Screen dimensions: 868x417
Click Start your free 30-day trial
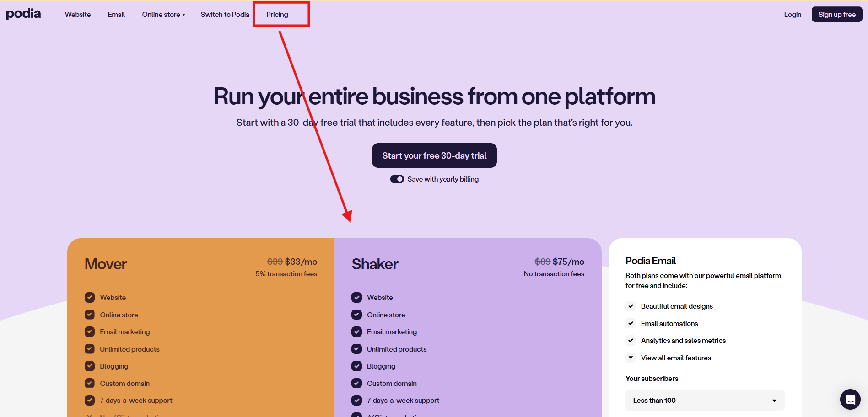pos(434,155)
